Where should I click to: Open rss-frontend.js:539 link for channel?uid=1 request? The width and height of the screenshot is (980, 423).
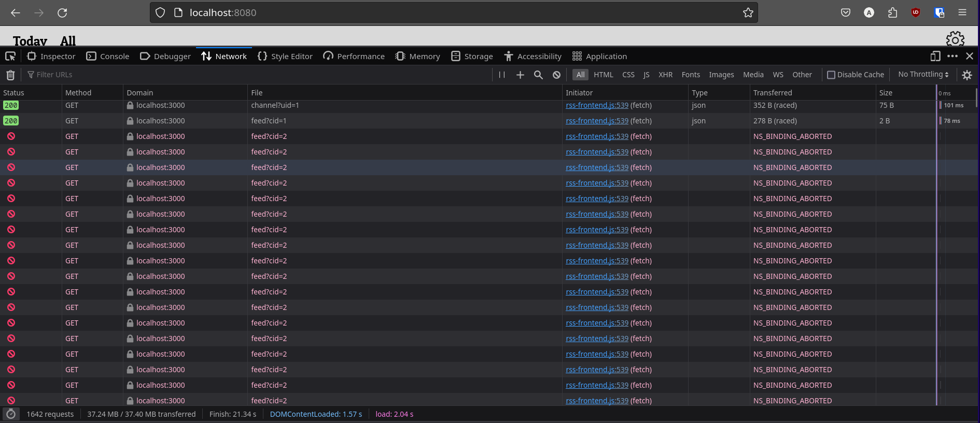[597, 105]
